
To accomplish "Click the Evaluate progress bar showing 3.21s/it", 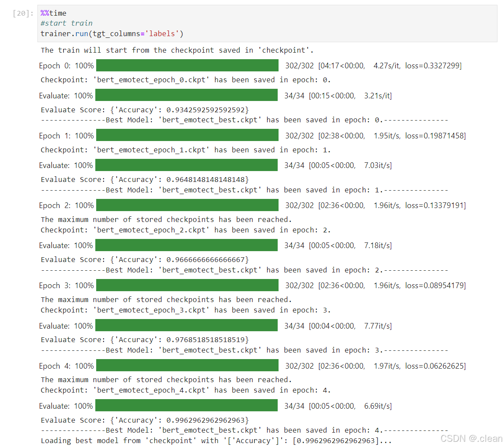I will pyautogui.click(x=186, y=95).
